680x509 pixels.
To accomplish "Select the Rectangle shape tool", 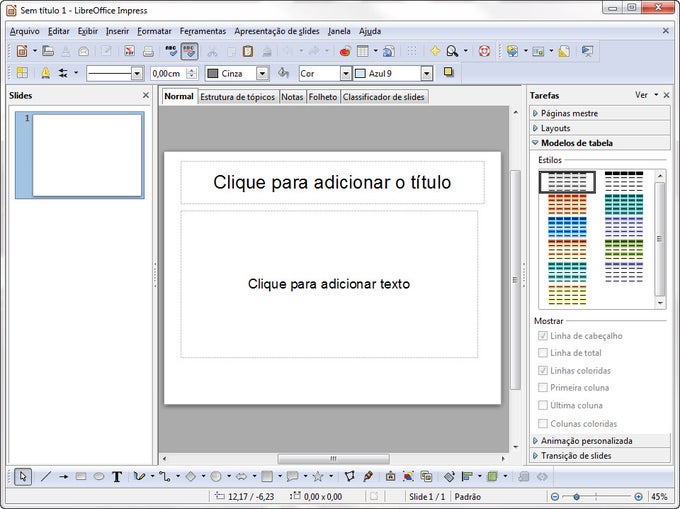I will [81, 476].
